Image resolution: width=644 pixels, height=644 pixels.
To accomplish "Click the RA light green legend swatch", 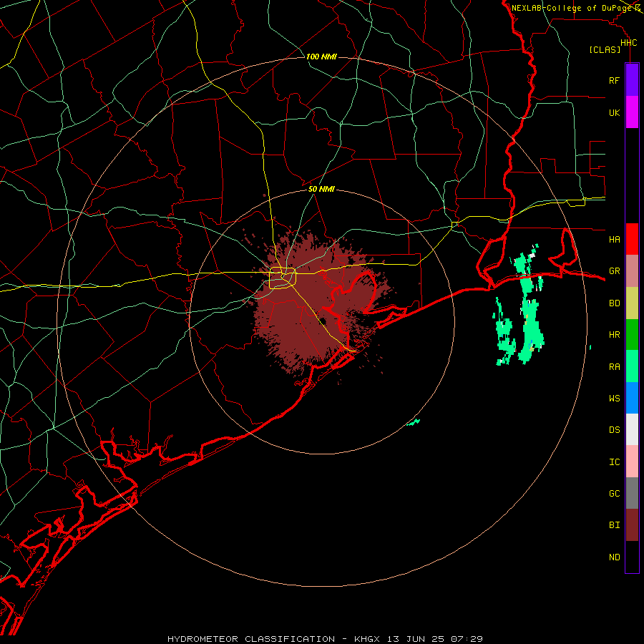I will [632, 366].
